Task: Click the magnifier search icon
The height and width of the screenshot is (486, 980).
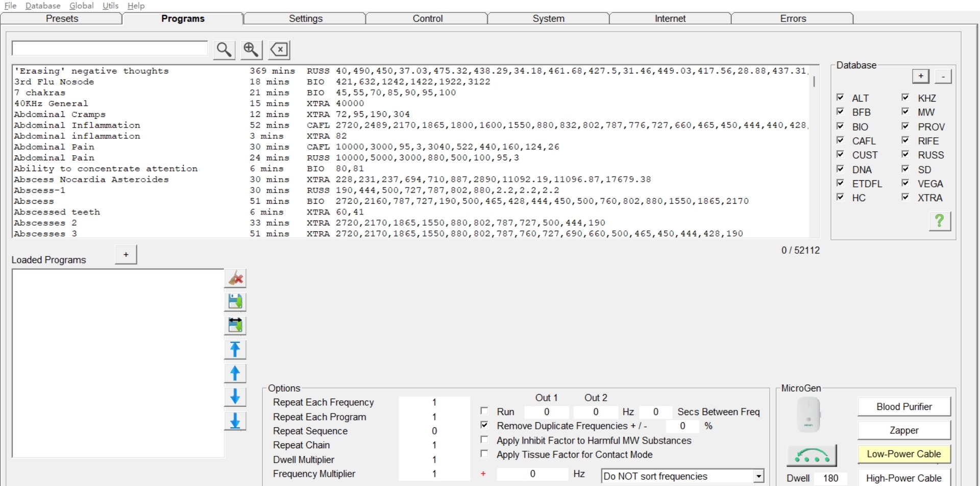Action: (224, 50)
